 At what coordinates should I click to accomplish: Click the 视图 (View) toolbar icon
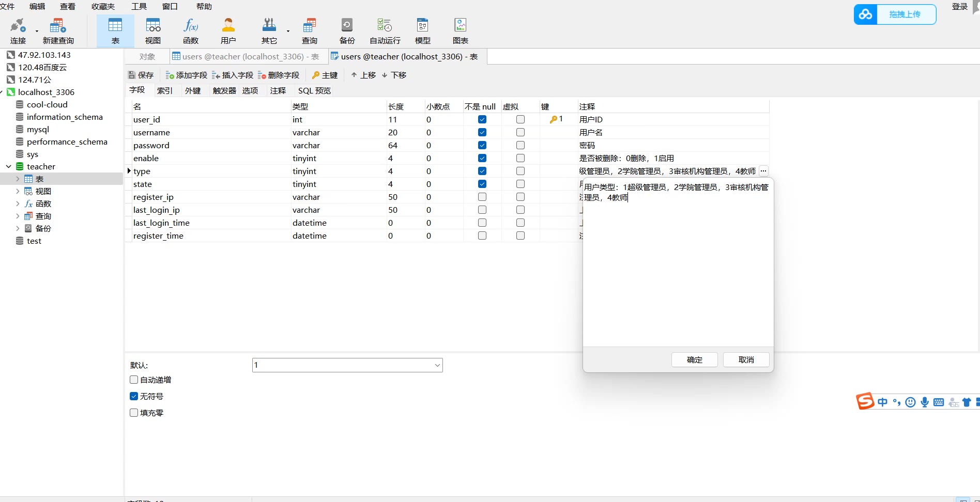click(153, 31)
